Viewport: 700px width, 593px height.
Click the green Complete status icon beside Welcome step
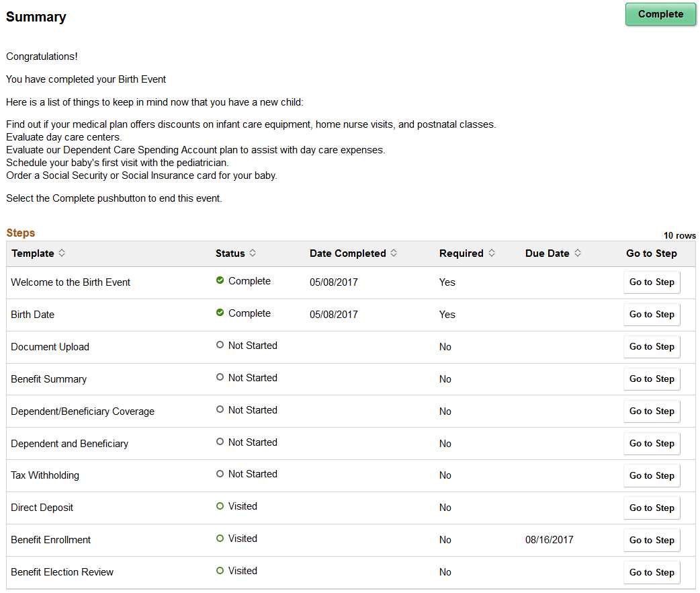click(220, 280)
